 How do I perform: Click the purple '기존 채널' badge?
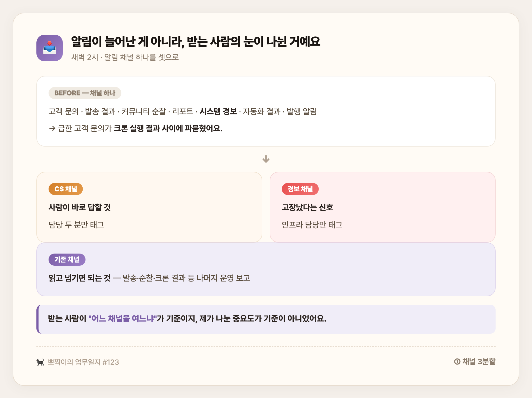coord(67,260)
